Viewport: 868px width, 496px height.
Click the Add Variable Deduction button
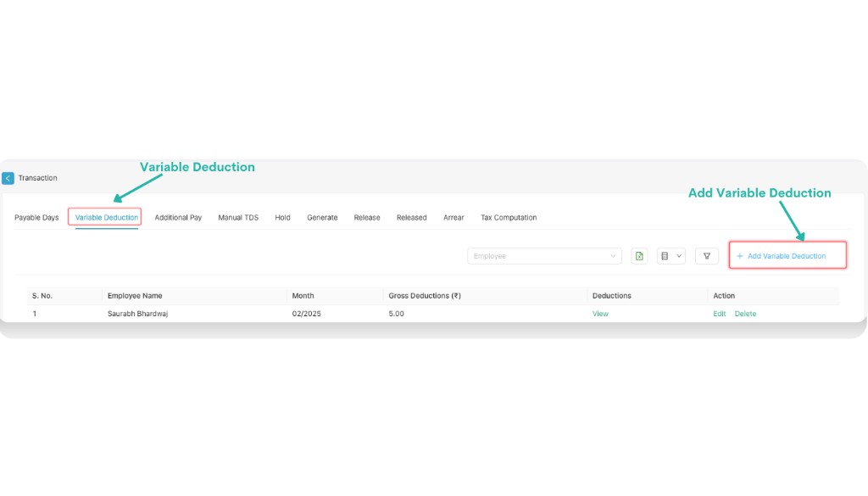pos(787,255)
